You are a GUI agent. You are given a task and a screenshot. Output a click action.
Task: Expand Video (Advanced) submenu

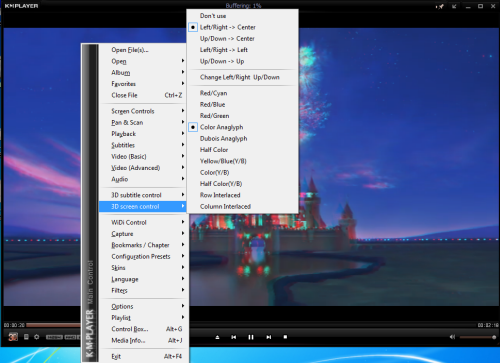point(143,168)
